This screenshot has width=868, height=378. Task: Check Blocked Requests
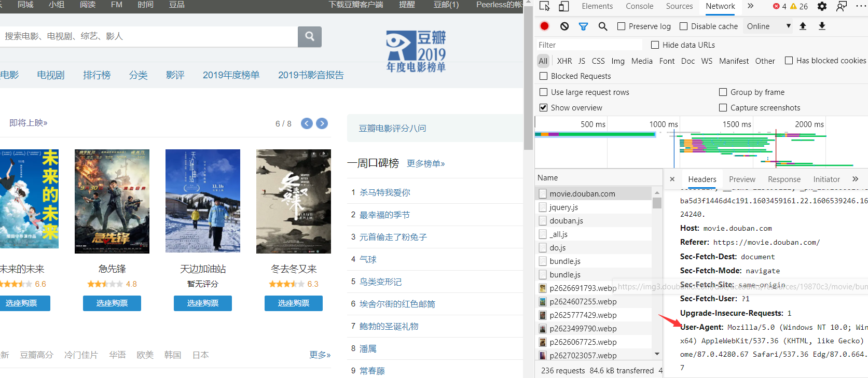543,76
